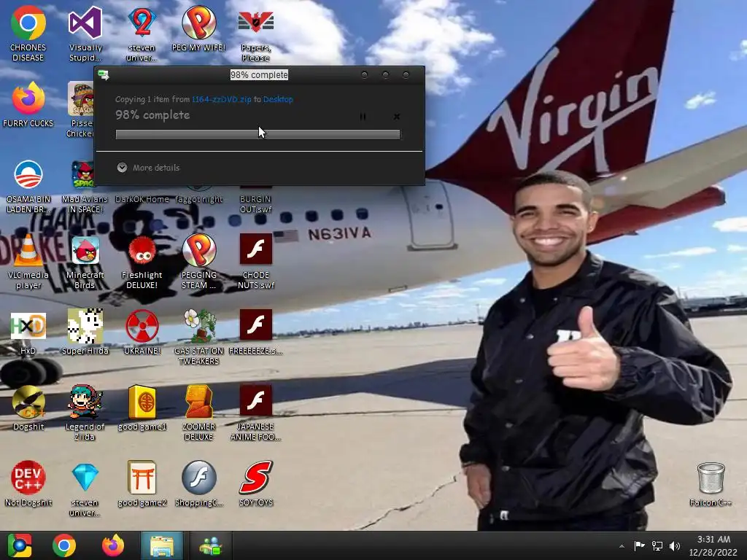Open the volume speaker tray icon
This screenshot has height=560, width=747.
click(675, 545)
